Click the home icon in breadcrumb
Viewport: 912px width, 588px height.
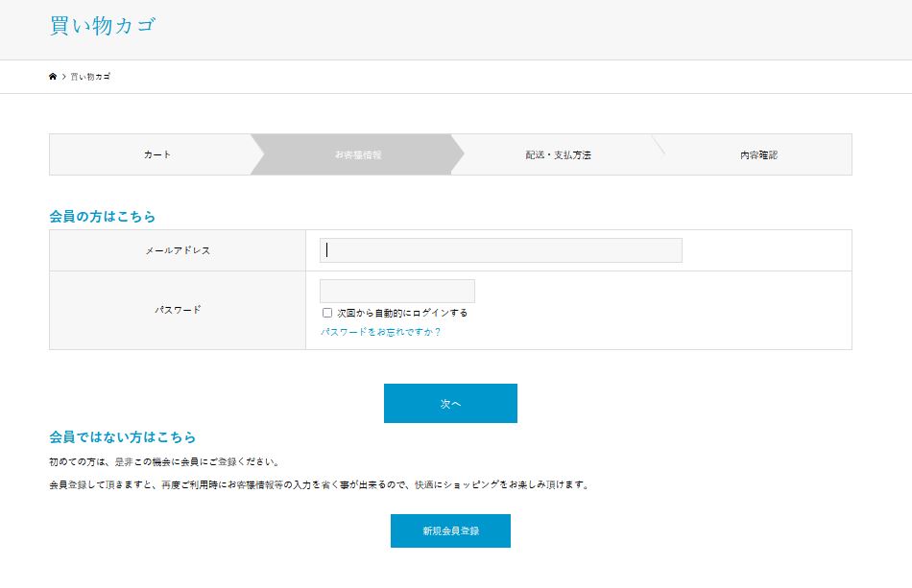click(53, 76)
